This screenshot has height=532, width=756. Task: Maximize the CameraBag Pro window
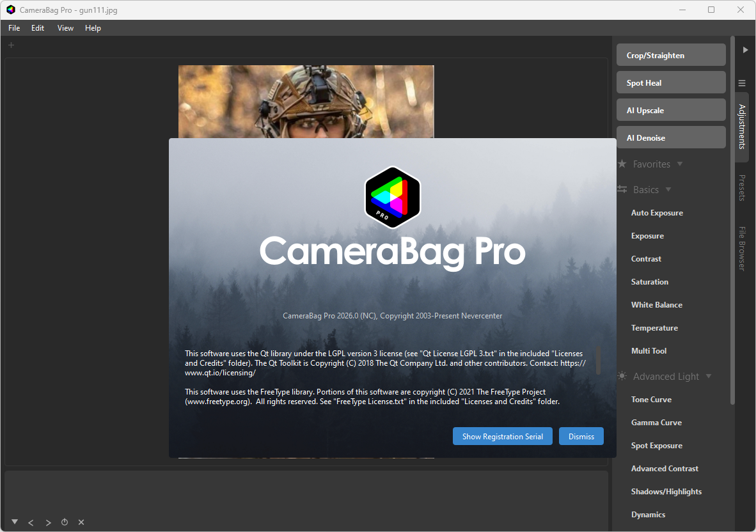(x=711, y=10)
